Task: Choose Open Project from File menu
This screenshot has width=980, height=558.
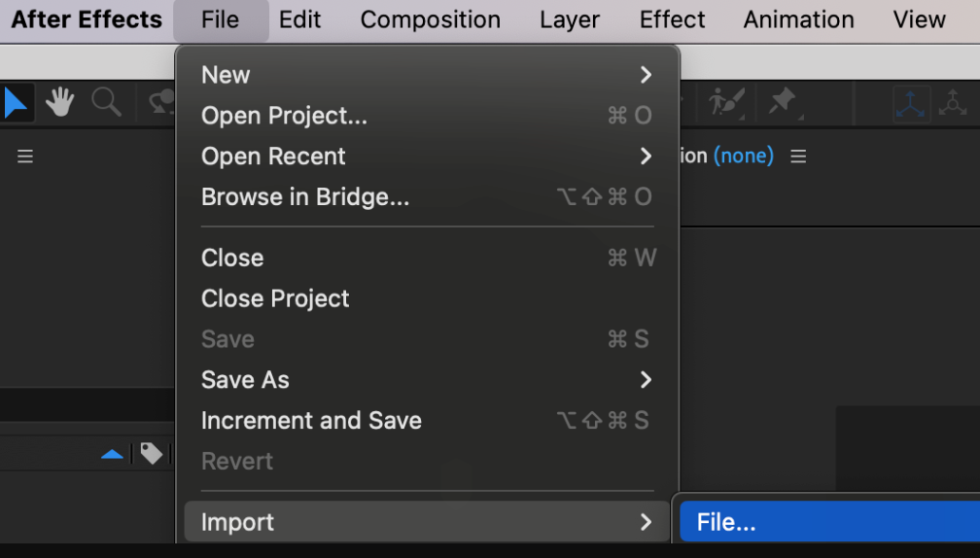Action: pyautogui.click(x=284, y=116)
